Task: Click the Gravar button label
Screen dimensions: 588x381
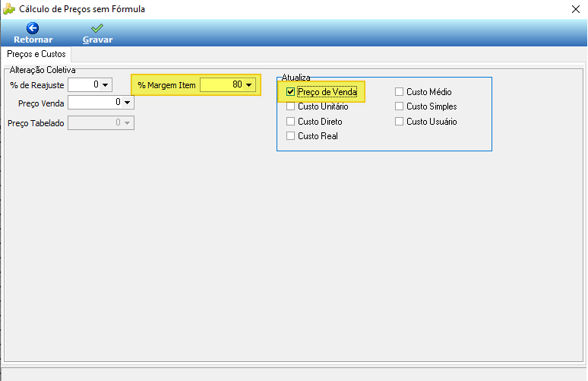Action: (x=97, y=40)
